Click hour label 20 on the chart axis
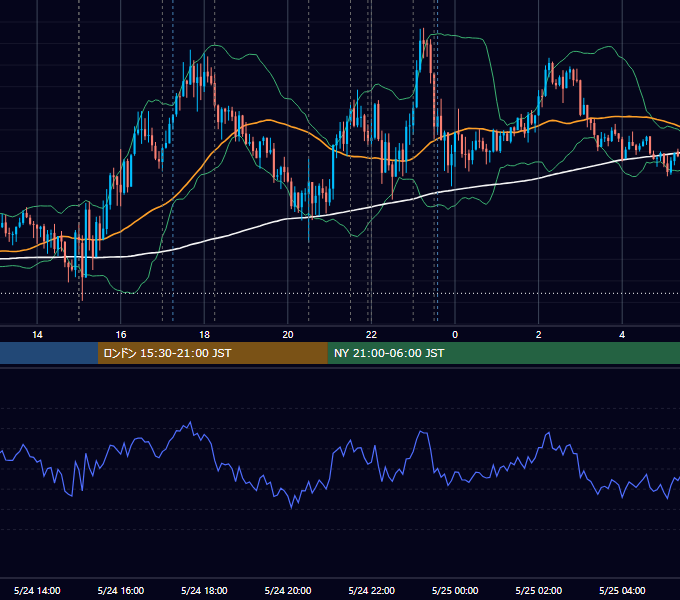Screen dimensions: 680x600 click(x=288, y=335)
